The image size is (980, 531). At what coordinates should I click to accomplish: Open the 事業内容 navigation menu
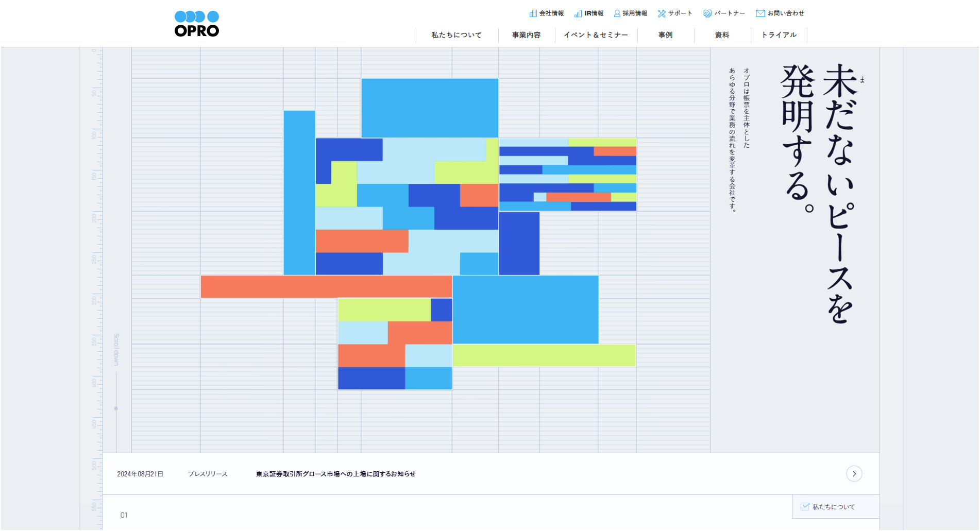pos(526,35)
